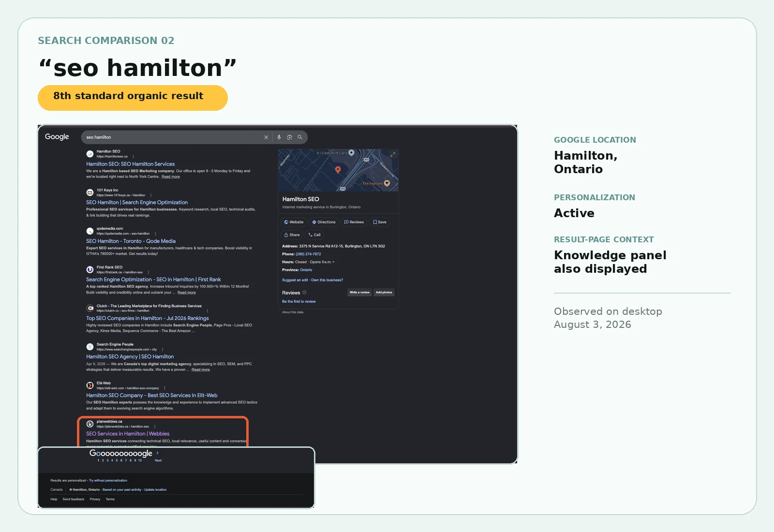
Task: Open 'SEO Hamilton - Toronto - Qode Media'
Action: tap(131, 241)
